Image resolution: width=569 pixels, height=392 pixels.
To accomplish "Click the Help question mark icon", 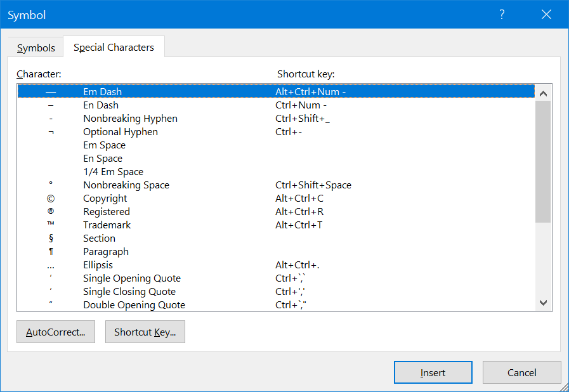I will tap(502, 15).
